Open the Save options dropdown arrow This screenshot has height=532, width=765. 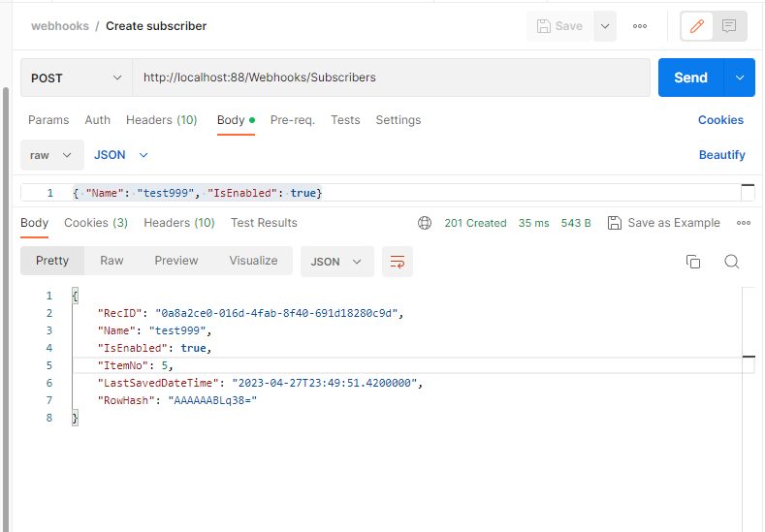[x=605, y=26]
